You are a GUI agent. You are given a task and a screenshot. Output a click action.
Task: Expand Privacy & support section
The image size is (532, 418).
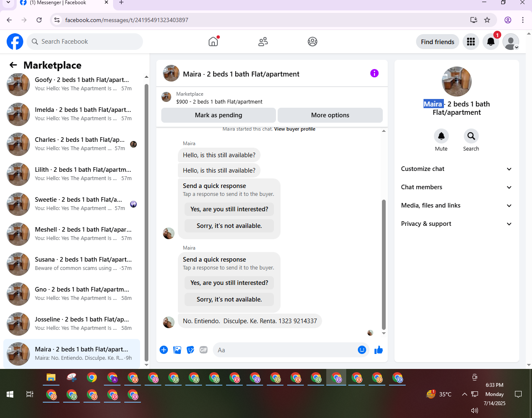coord(456,224)
